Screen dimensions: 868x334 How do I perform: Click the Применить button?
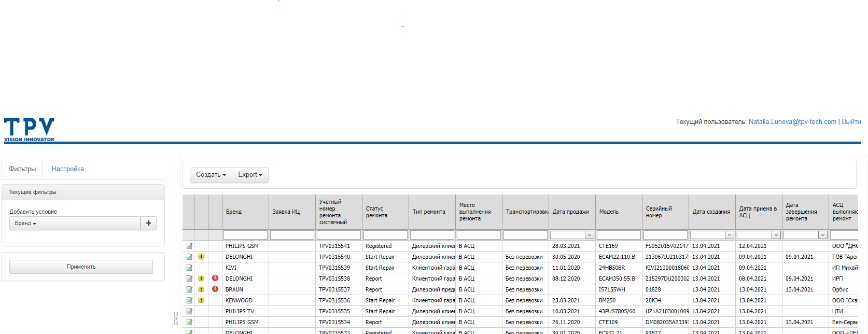pyautogui.click(x=81, y=267)
